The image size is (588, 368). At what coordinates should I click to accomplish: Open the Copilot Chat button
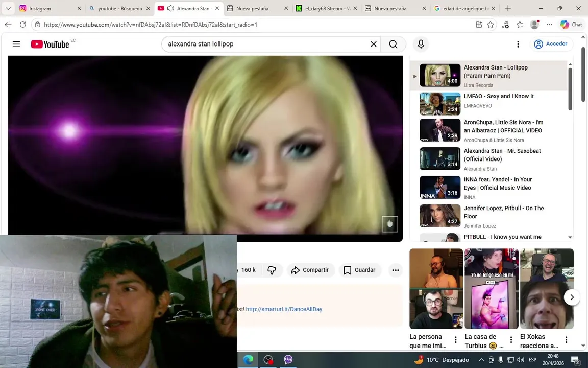571,25
